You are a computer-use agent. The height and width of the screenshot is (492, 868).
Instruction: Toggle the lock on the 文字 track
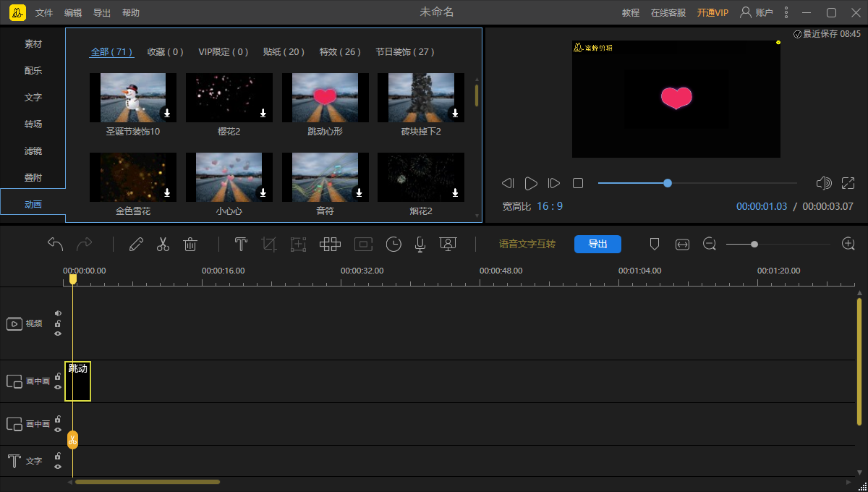point(58,456)
